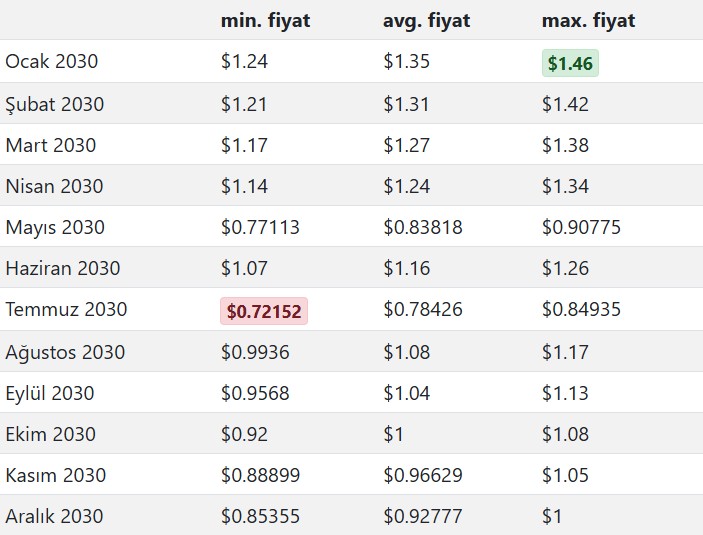Select the 'avg. fiyat' column header
Image resolution: width=703 pixels, height=535 pixels.
pos(426,20)
